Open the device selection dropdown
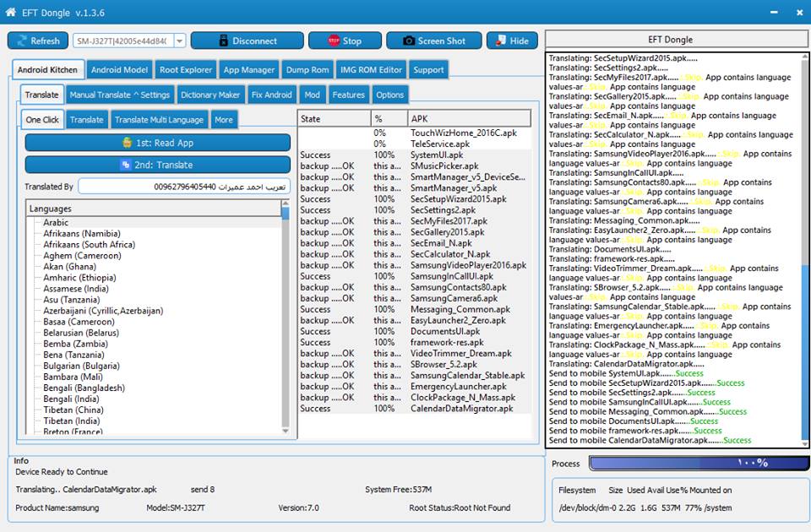Image resolution: width=811 pixels, height=532 pixels. click(180, 41)
